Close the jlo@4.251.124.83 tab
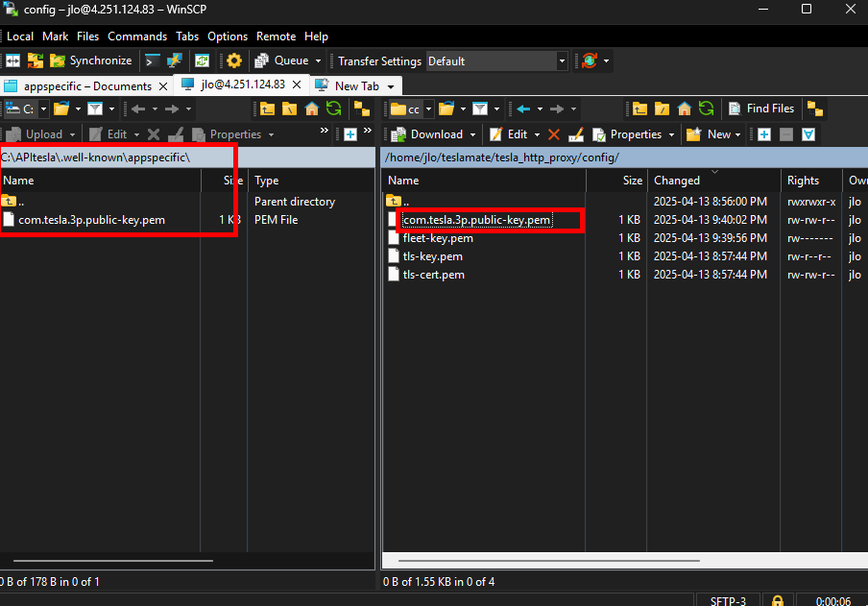Viewport: 868px width, 606px height. coord(298,85)
